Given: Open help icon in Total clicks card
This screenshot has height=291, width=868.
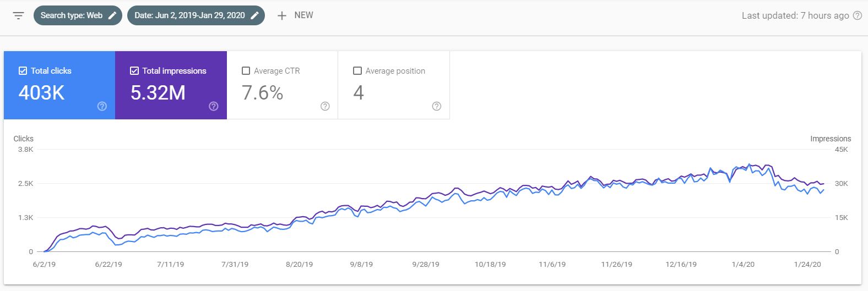Looking at the screenshot, I should [x=102, y=106].
